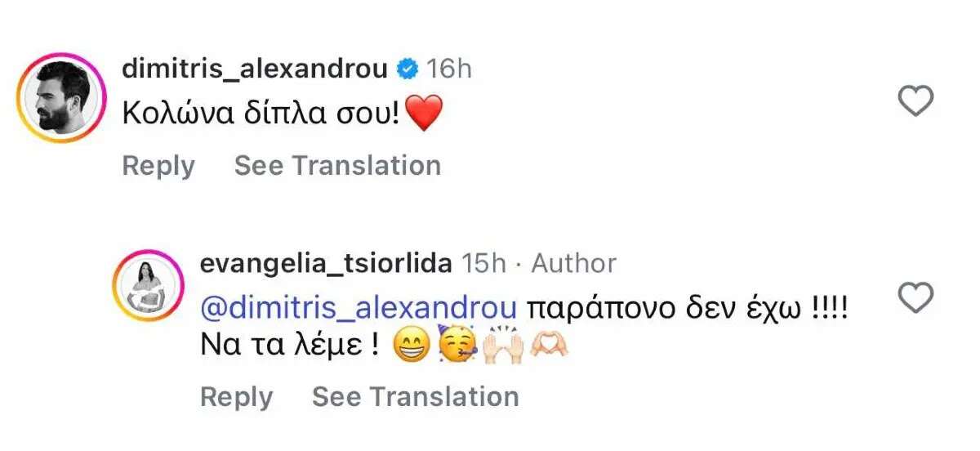Reply to evangelia_tsiorlida's comment
980x451 pixels.
(x=237, y=397)
